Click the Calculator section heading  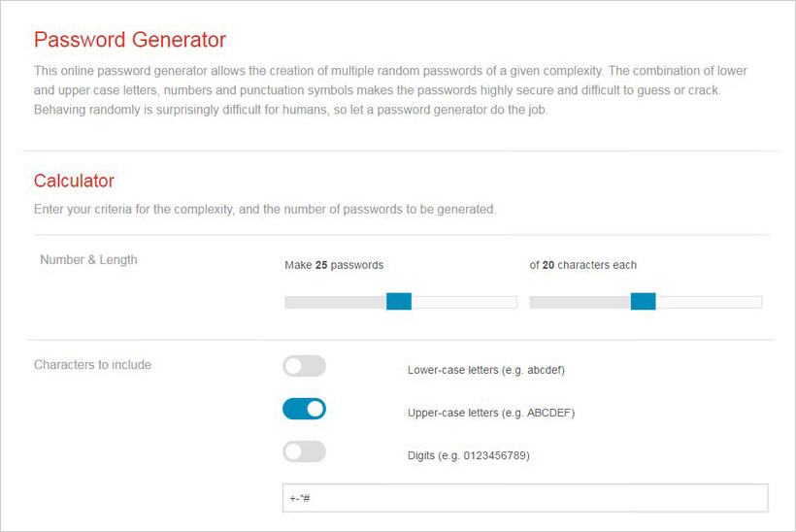[x=74, y=181]
